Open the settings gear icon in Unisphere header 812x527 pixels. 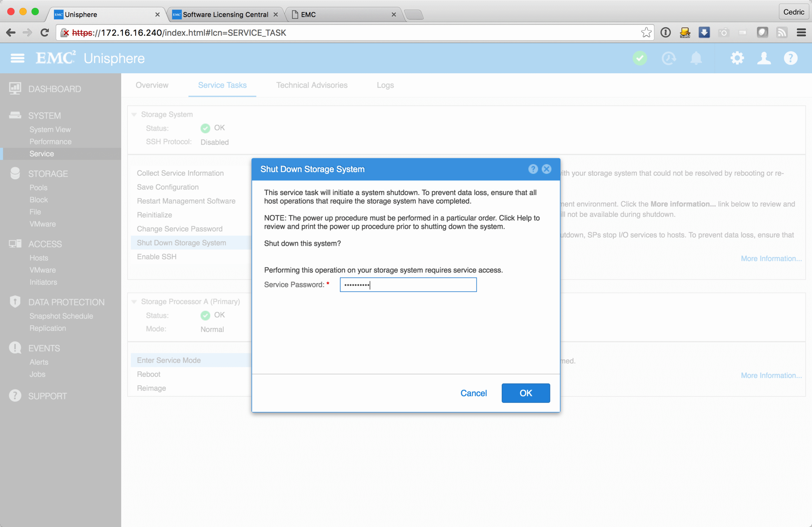click(737, 58)
